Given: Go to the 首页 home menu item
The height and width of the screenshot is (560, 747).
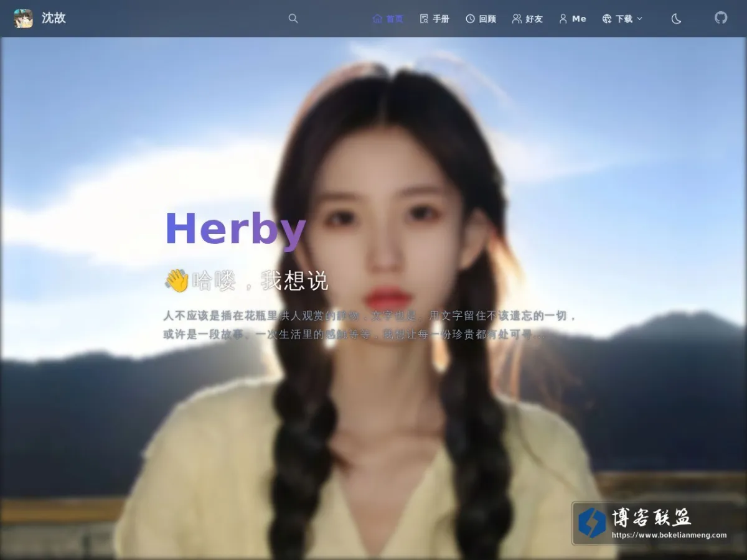Looking at the screenshot, I should 388,19.
